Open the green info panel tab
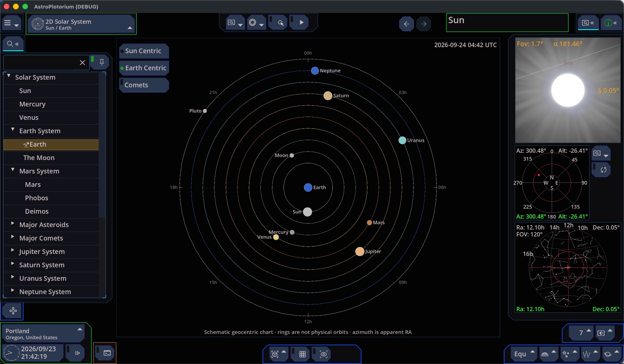 611,23
